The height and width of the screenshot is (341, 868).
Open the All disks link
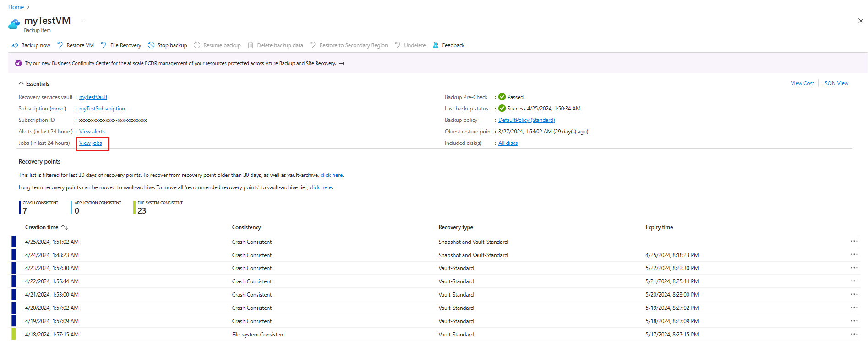coord(508,143)
